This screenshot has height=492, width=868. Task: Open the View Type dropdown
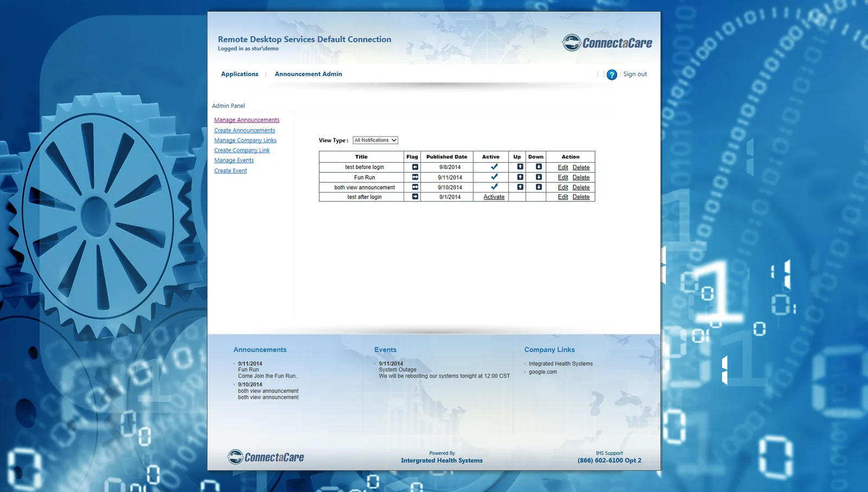(x=375, y=140)
